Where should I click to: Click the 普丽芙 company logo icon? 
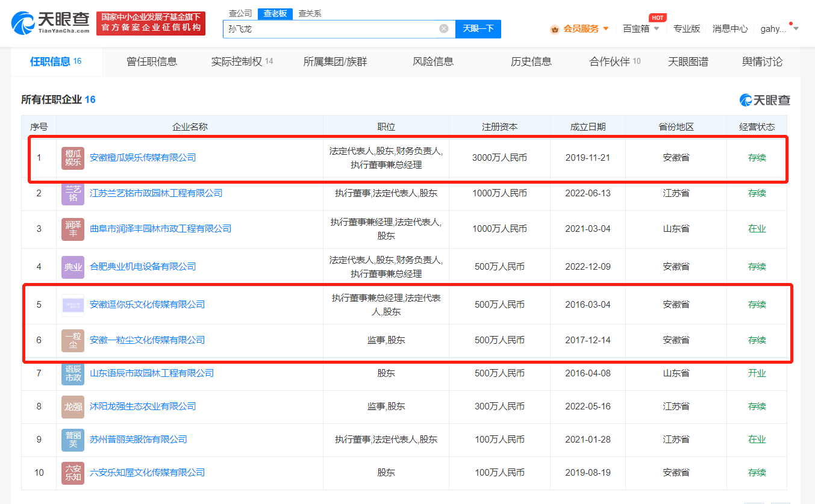coord(73,440)
